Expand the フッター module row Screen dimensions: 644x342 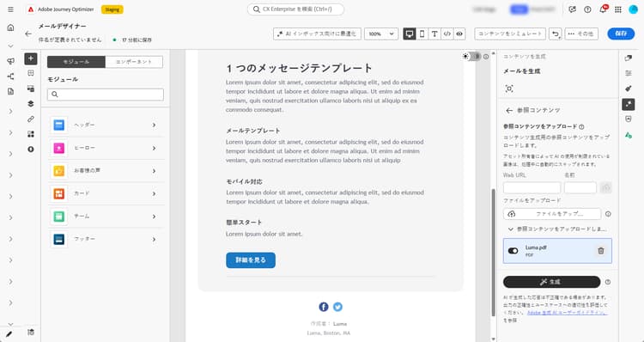[106, 239]
